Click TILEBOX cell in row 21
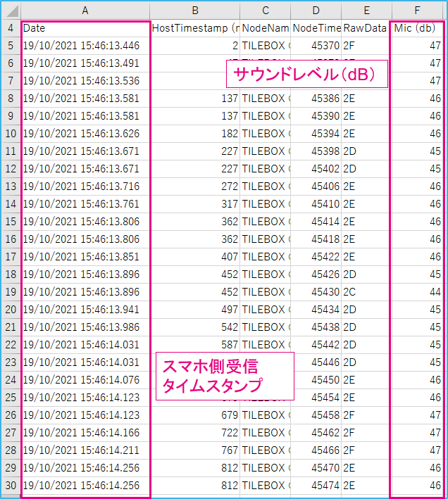Screen dimensions: 448x499 (266, 327)
